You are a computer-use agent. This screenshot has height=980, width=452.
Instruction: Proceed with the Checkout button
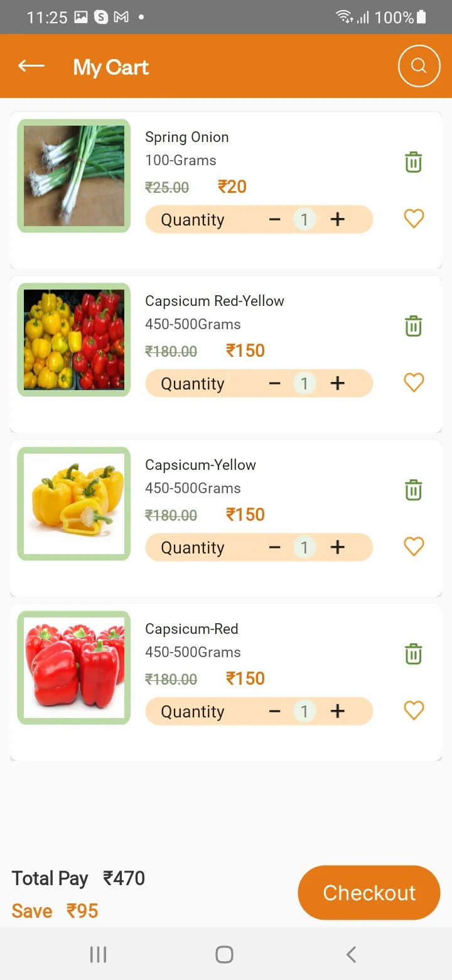[369, 893]
